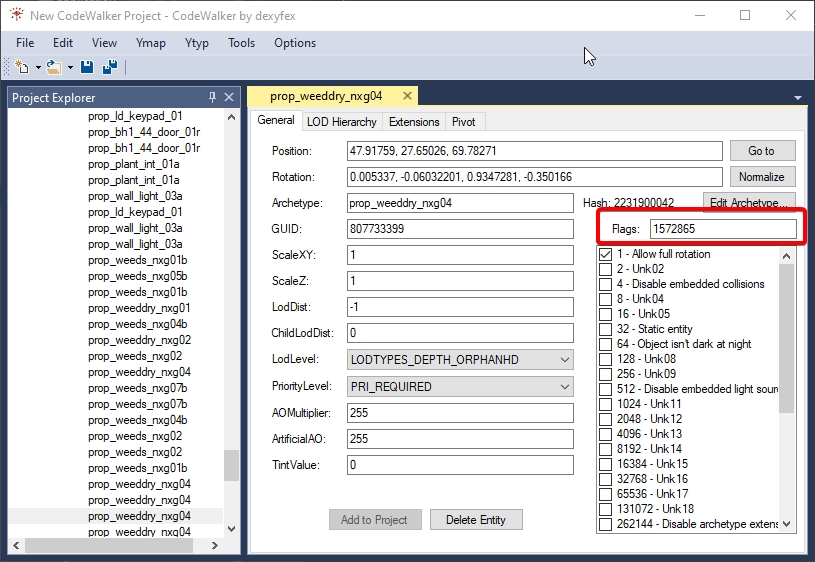Click the Archetype input field
The width and height of the screenshot is (815, 562).
click(460, 203)
